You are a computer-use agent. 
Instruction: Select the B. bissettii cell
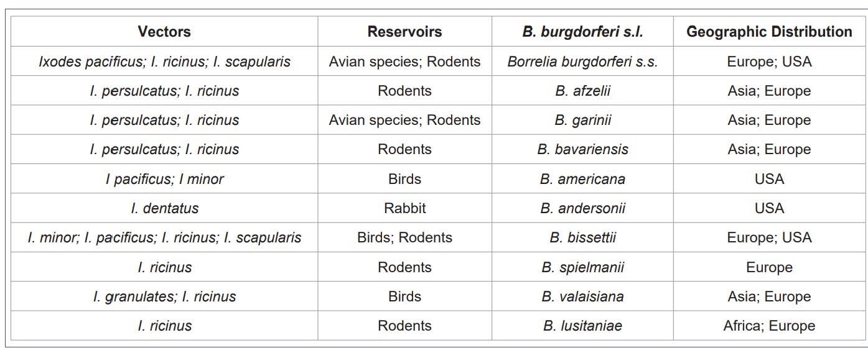pos(582,237)
